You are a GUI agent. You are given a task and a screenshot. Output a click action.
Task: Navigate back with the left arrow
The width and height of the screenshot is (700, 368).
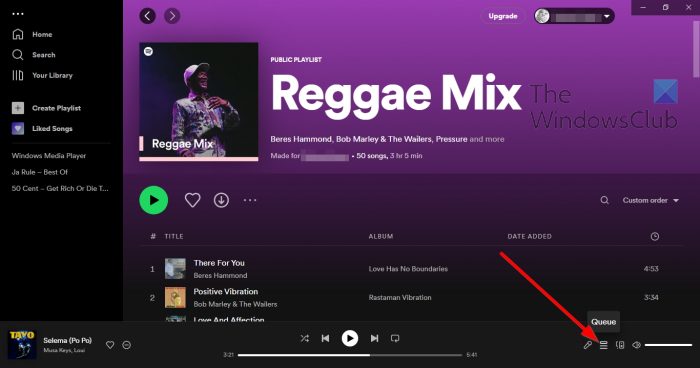(148, 16)
